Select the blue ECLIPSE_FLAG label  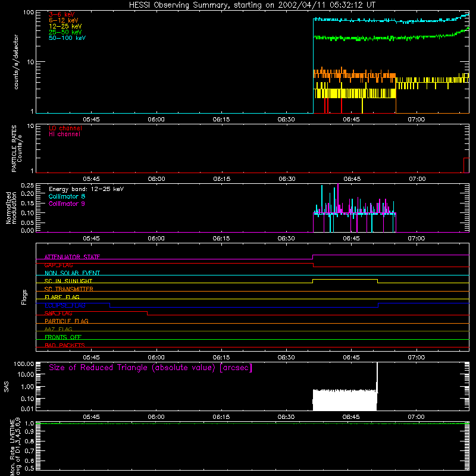(x=65, y=305)
